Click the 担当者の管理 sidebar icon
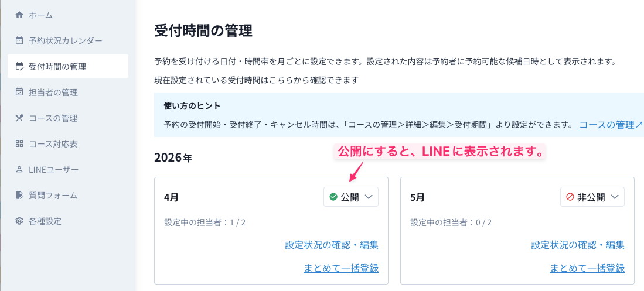 (19, 92)
